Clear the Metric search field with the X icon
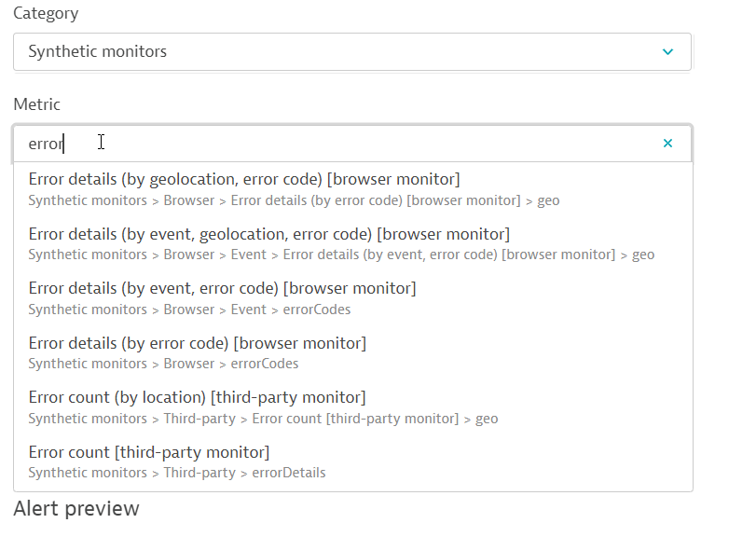 pyautogui.click(x=667, y=144)
